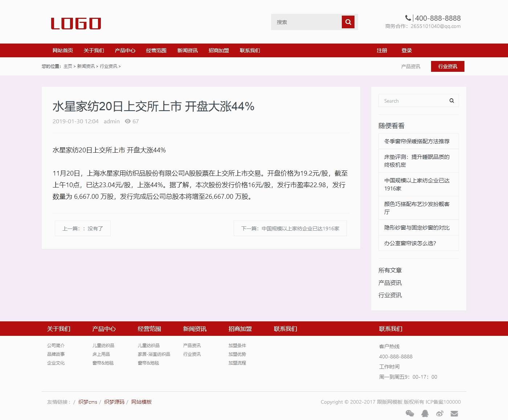Click 行业资讯 in sidebar categories
Screen dimensions: 508x420
click(x=390, y=295)
